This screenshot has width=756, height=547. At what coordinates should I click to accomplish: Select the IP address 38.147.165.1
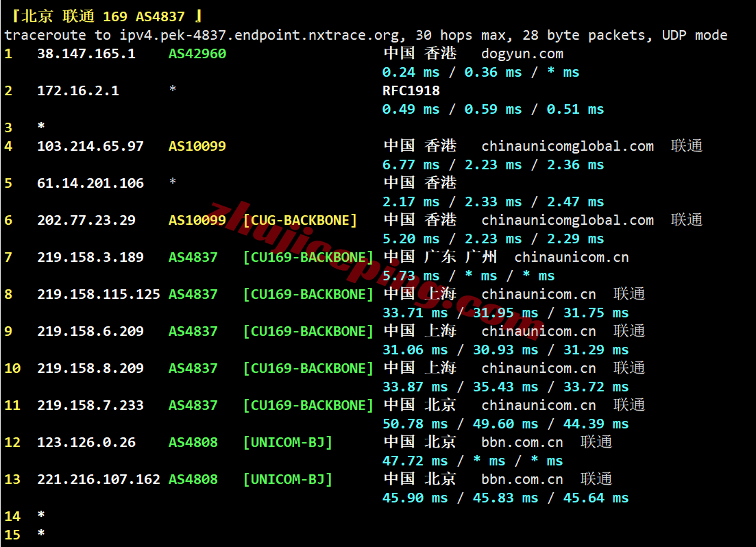coord(86,53)
